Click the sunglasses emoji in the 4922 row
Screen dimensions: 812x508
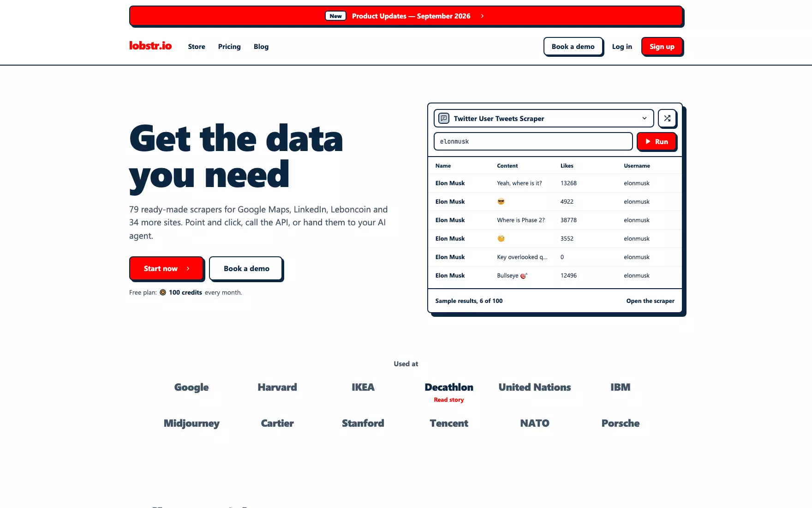pyautogui.click(x=501, y=201)
